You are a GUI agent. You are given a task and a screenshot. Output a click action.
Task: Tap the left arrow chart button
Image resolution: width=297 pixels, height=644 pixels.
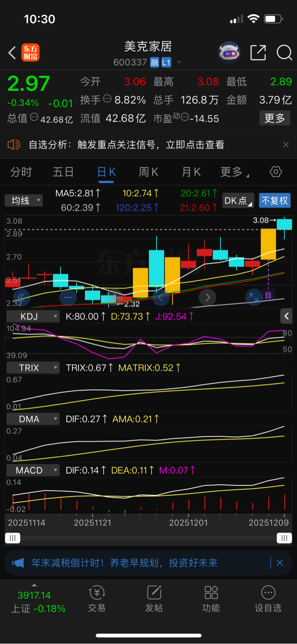click(x=161, y=297)
